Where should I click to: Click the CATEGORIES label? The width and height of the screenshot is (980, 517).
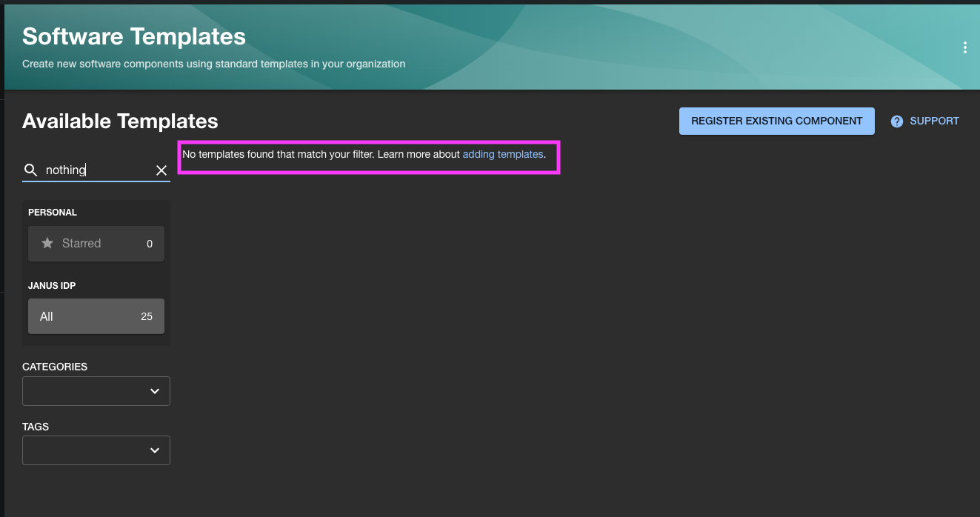click(55, 367)
